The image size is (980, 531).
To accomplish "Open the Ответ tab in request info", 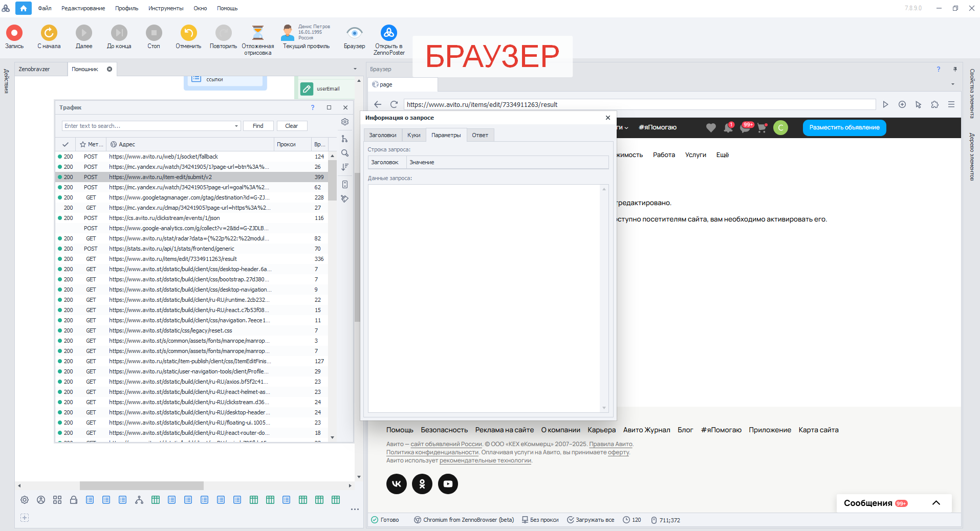I will point(480,135).
